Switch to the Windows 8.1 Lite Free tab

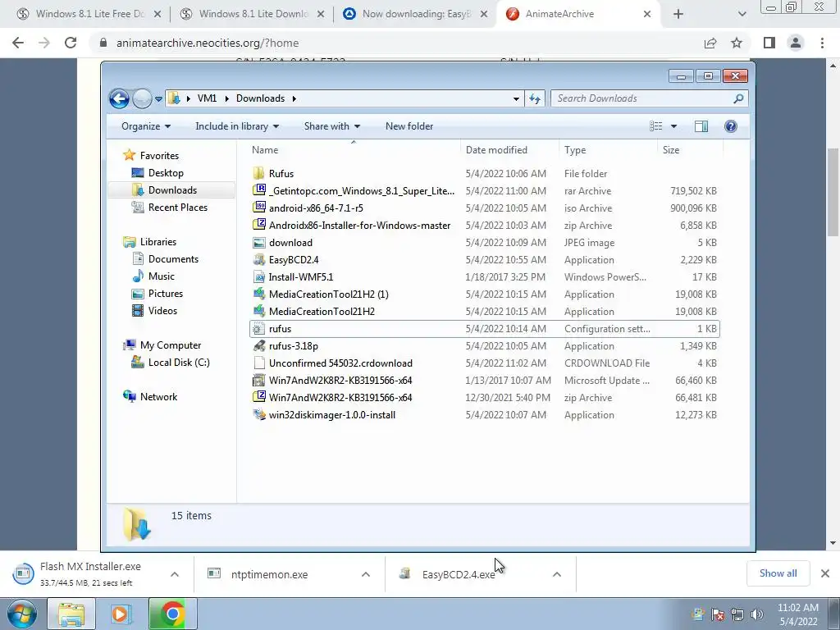coord(89,15)
